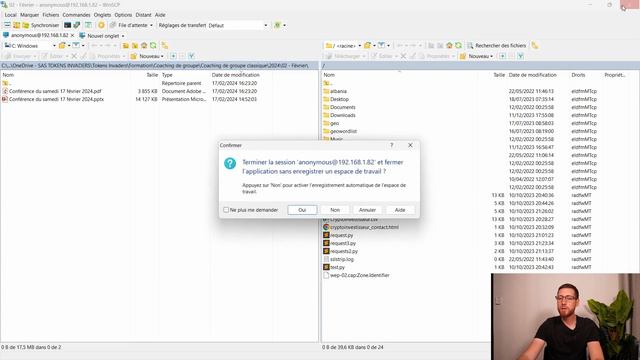The image size is (640, 360).
Task: Click the Aide button in dialog
Action: coord(400,210)
